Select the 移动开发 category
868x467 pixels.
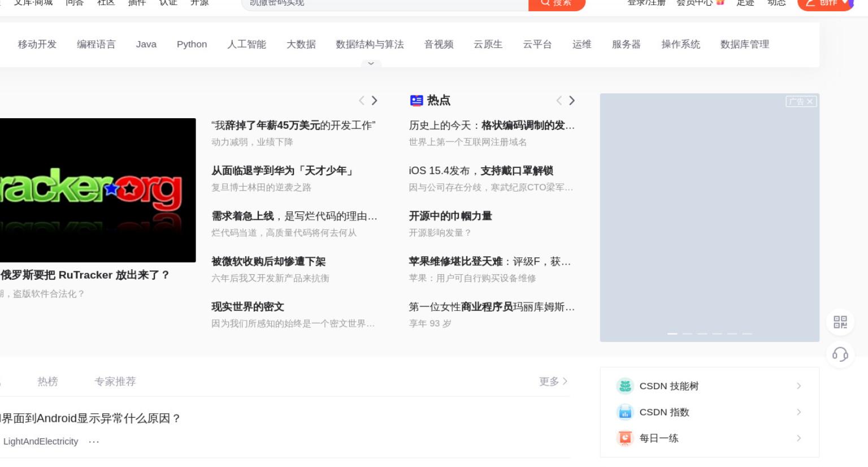tap(37, 44)
